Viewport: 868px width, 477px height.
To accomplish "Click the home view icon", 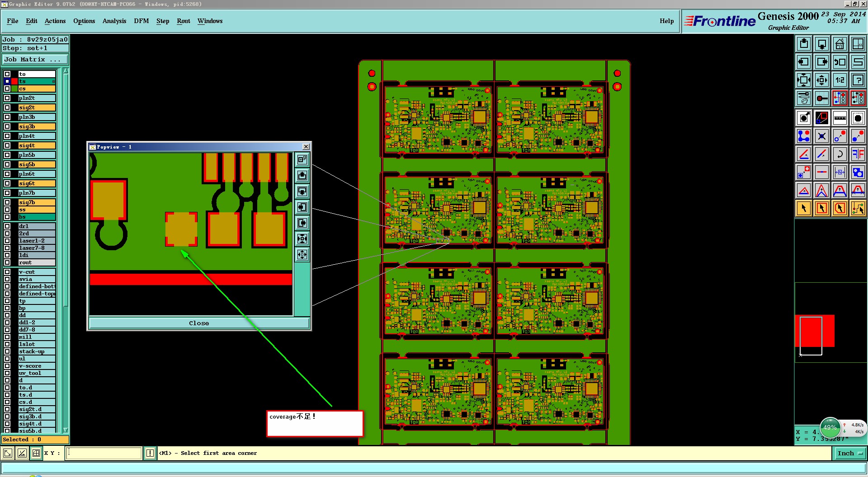I will [x=840, y=44].
